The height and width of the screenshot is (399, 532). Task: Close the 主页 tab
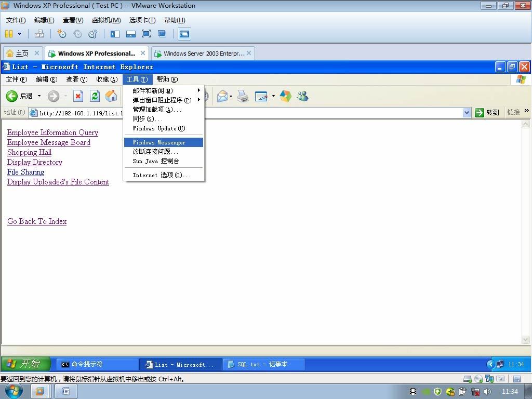click(37, 53)
